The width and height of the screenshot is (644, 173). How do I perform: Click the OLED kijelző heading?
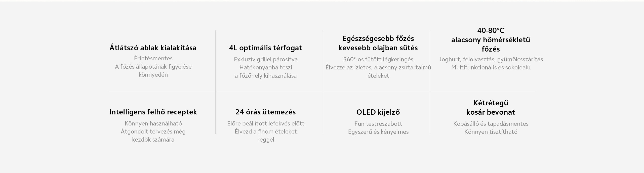(x=378, y=112)
